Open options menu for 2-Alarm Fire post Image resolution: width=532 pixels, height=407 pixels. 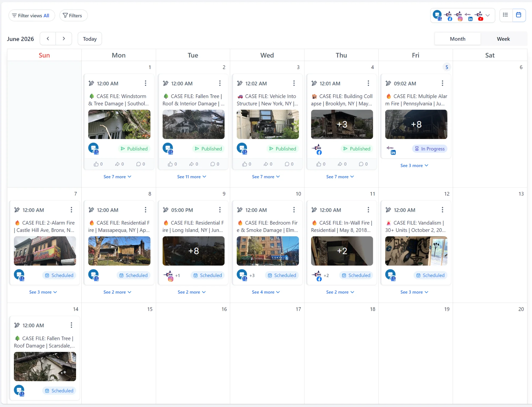pyautogui.click(x=71, y=210)
